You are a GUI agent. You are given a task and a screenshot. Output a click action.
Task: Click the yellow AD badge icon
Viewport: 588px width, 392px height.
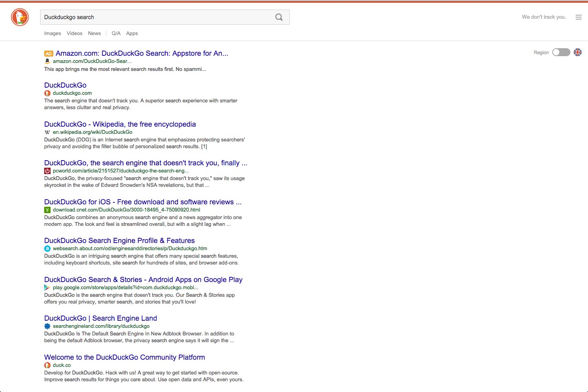49,53
